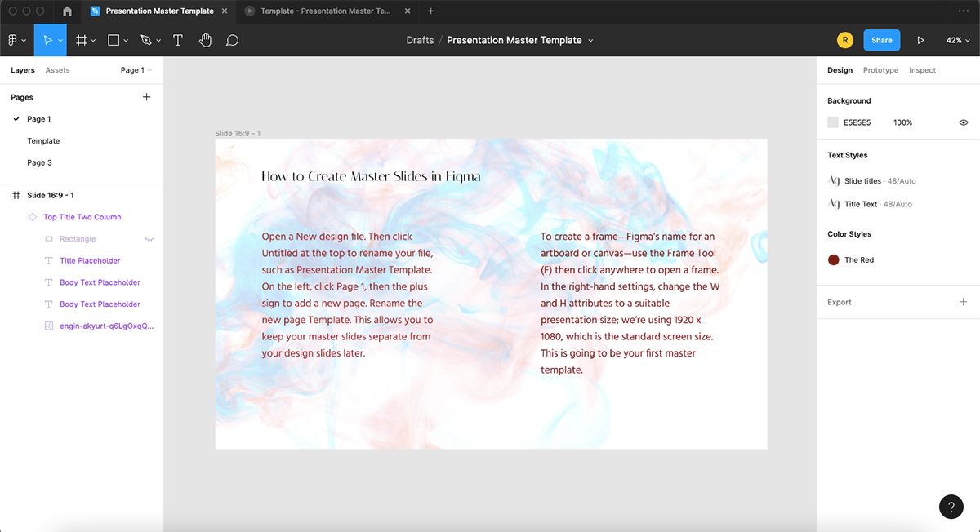Open the Figma main menu
Screen dimensions: 980x532
[x=14, y=39]
